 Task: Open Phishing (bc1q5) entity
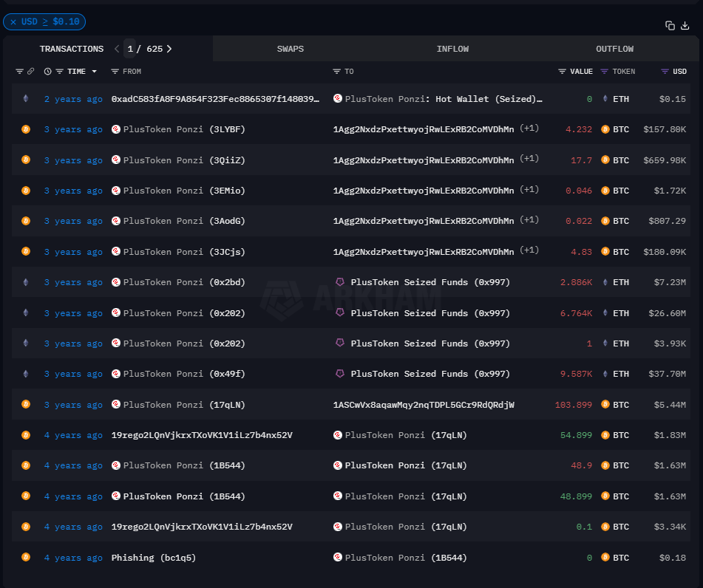[x=153, y=558]
